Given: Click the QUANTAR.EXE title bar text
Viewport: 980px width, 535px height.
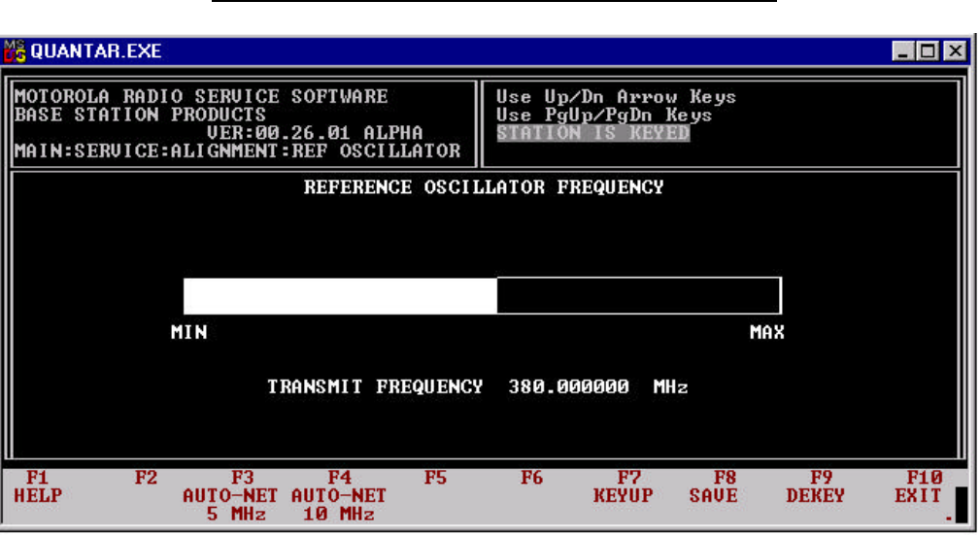Looking at the screenshot, I should click(95, 51).
